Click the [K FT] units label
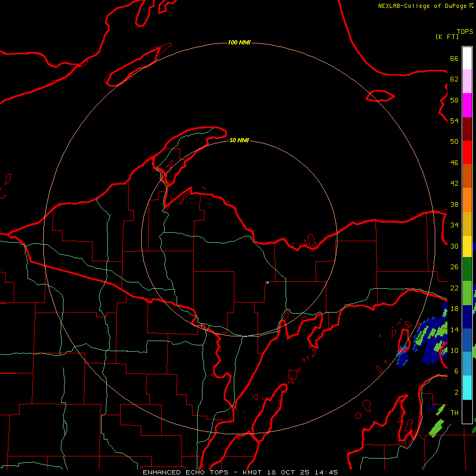Image resolution: width=476 pixels, height=476 pixels. [x=447, y=36]
